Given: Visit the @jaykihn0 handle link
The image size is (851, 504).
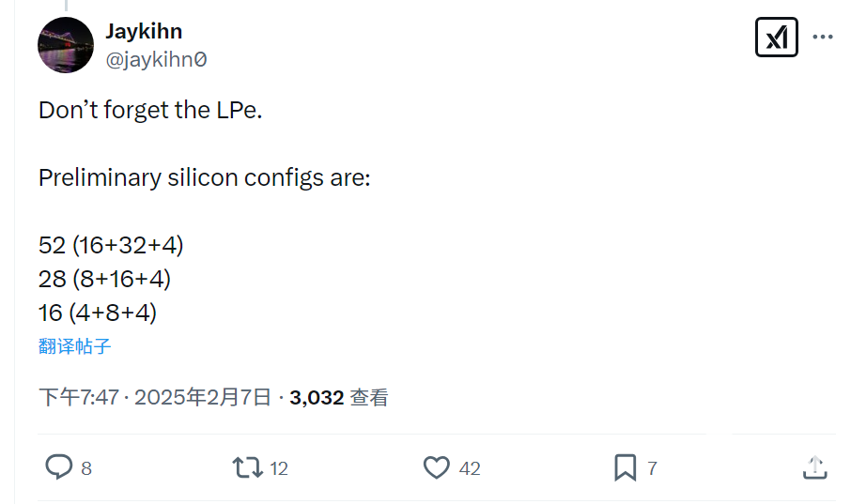Looking at the screenshot, I should pyautogui.click(x=156, y=59).
